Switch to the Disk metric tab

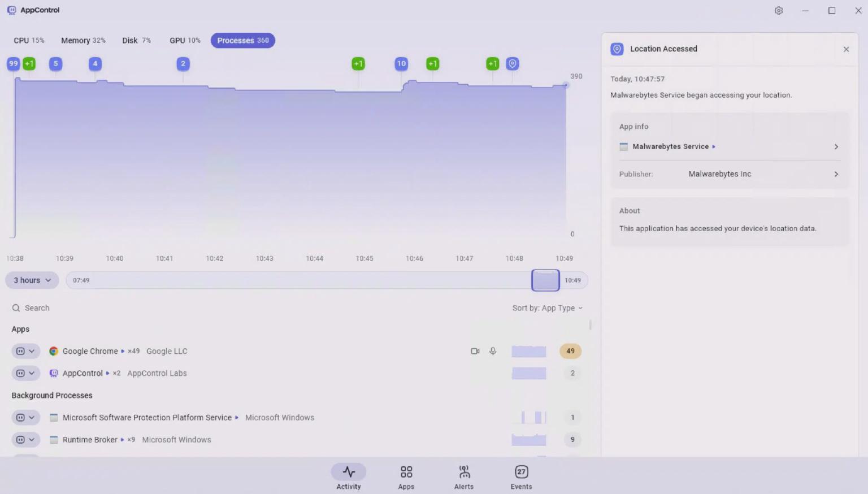coord(136,41)
